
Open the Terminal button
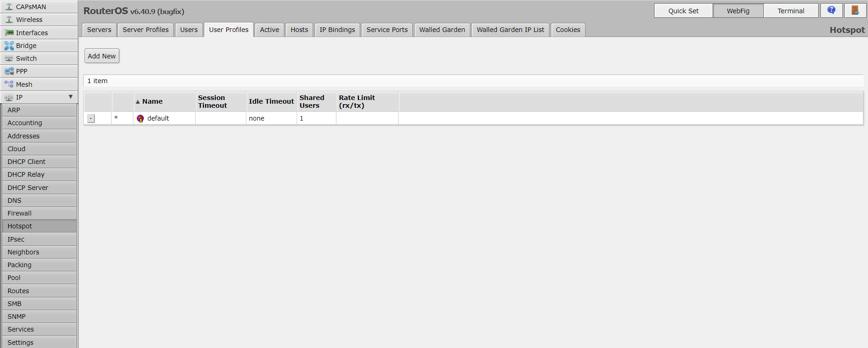tap(790, 11)
